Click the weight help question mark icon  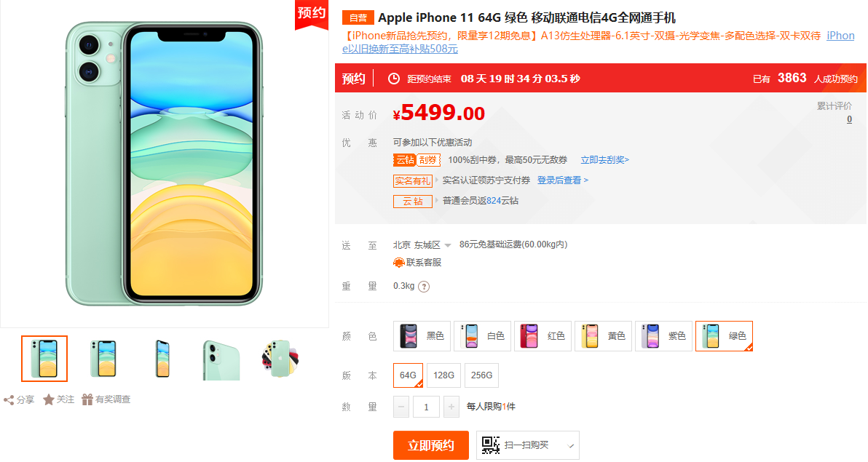pyautogui.click(x=424, y=287)
